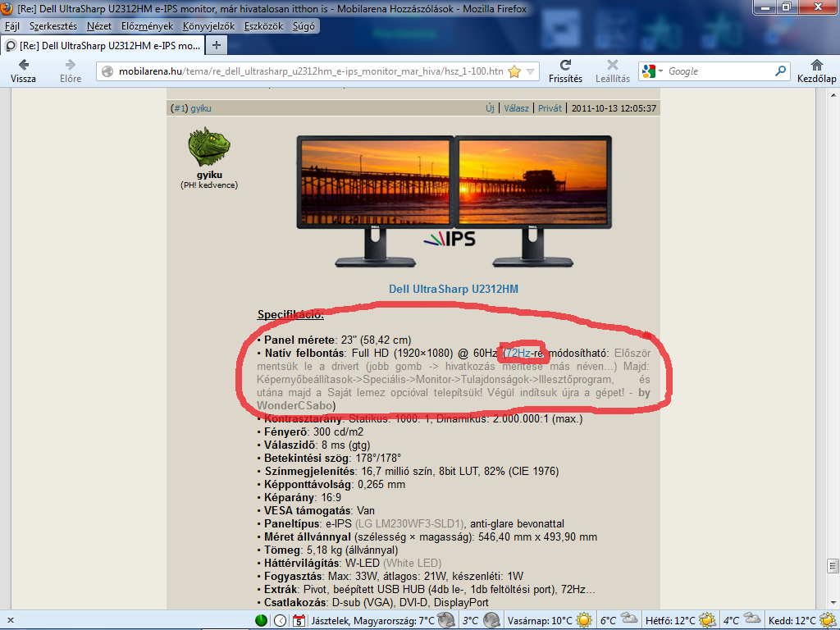The width and height of the screenshot is (840, 630).
Task: Click Jásztelek, Magyarország: 7°C weather text
Action: click(x=373, y=621)
